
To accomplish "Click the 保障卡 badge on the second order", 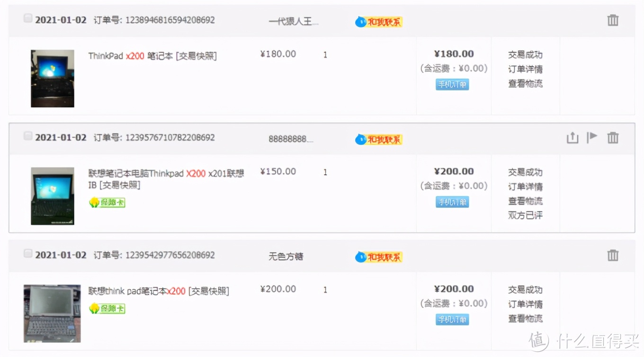I will pyautogui.click(x=107, y=203).
